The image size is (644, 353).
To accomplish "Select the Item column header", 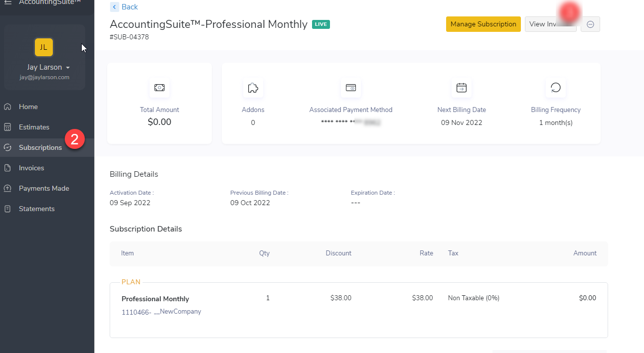I will 128,253.
